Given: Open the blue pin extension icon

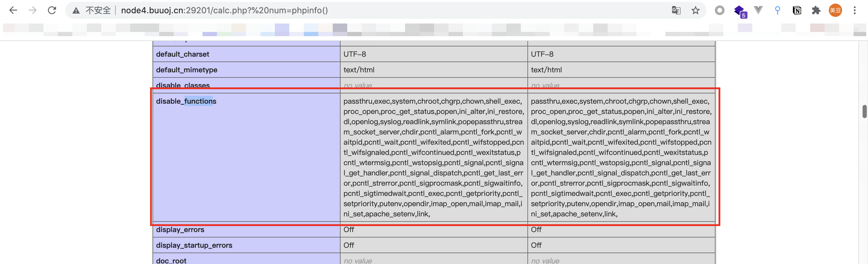Looking at the screenshot, I should (777, 11).
